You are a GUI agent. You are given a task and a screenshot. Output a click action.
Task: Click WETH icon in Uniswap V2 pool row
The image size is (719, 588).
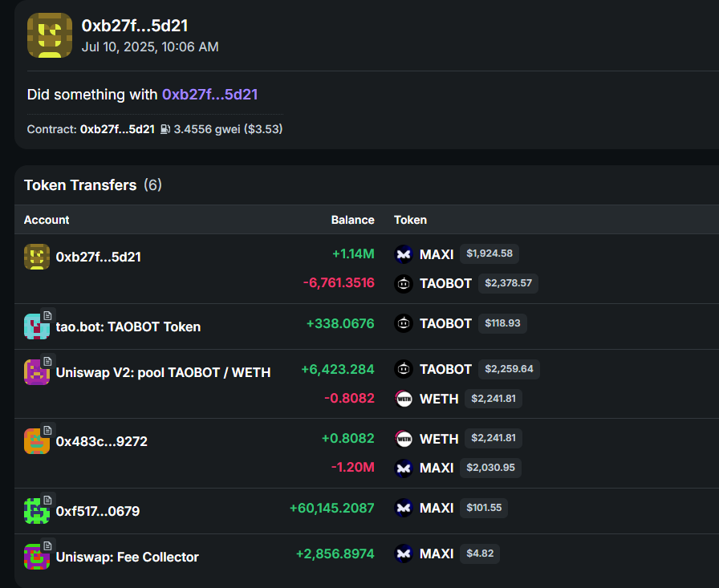tap(404, 399)
